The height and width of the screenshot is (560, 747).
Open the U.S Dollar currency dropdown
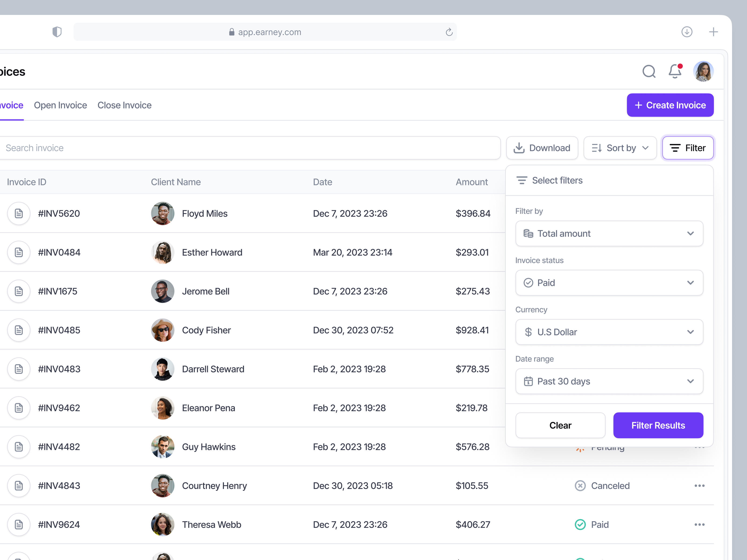tap(609, 332)
